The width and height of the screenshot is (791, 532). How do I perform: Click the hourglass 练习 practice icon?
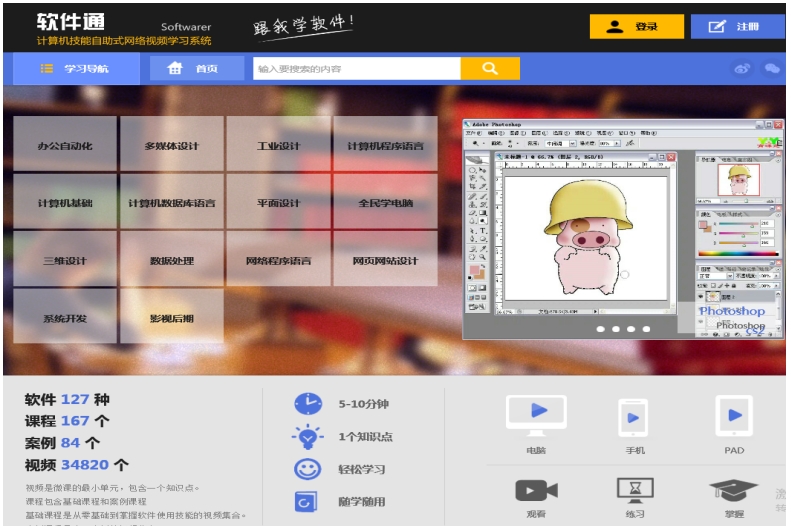[x=634, y=490]
